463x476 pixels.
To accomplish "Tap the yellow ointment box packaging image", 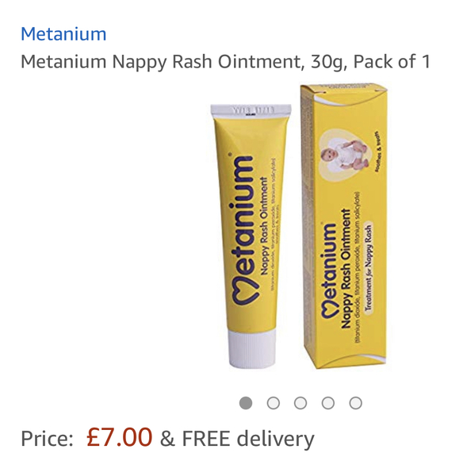I will coord(344,226).
